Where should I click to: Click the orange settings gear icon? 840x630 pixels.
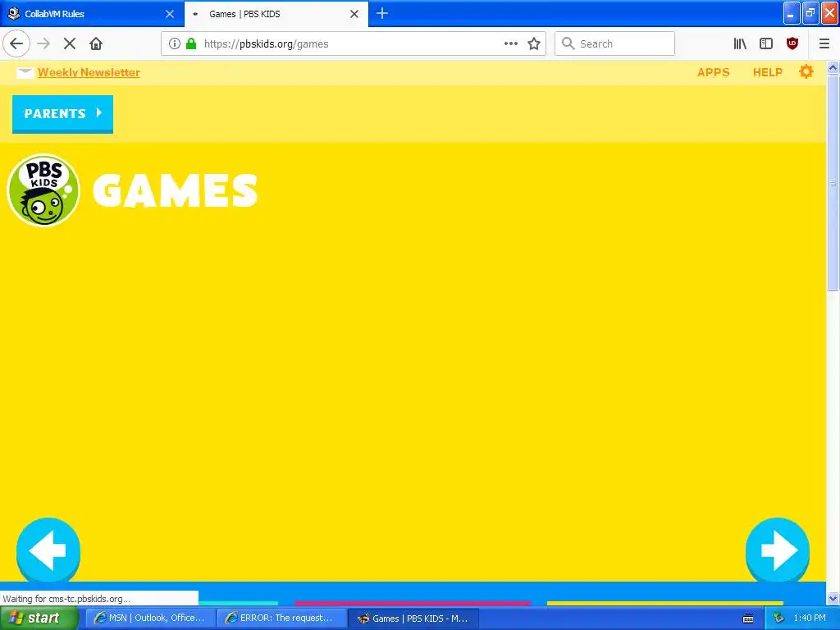[x=806, y=71]
